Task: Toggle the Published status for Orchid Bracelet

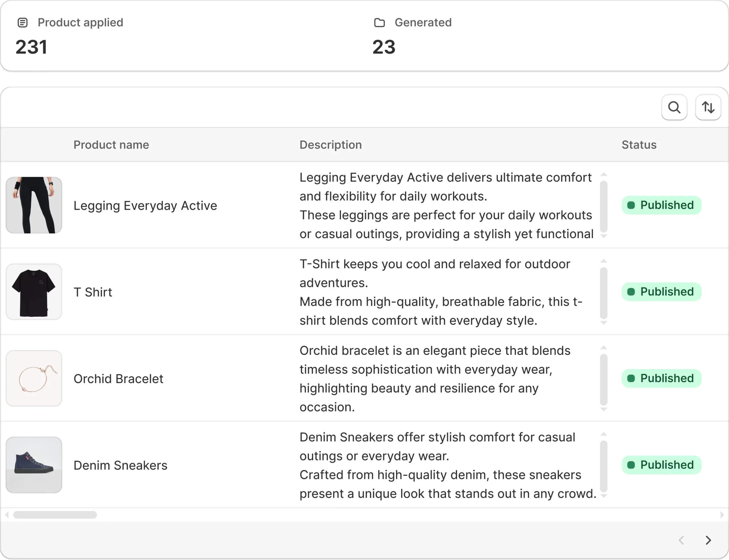Action: click(662, 378)
